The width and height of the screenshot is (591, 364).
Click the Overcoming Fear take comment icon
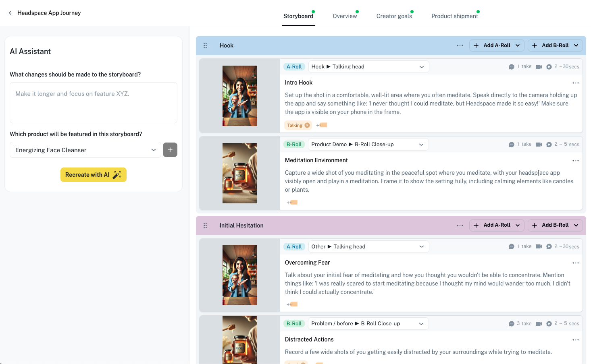(512, 246)
